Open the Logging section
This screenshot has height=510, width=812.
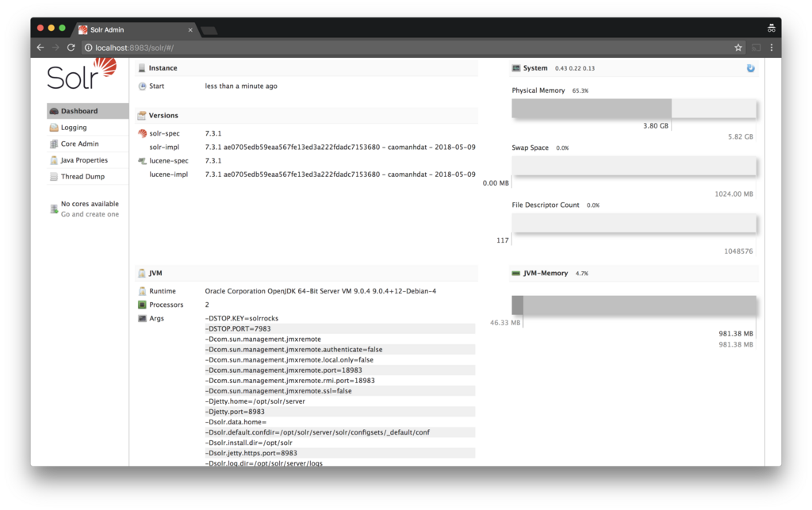[x=87, y=128]
